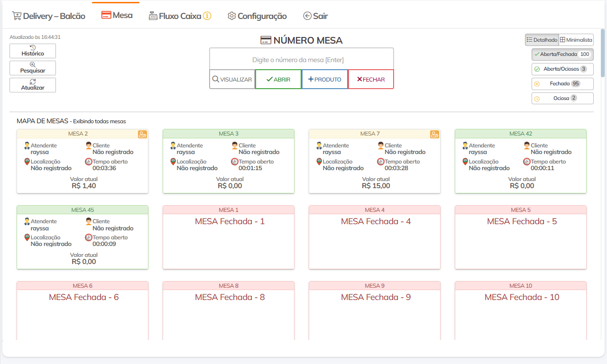Switch to Detalhado view mode
Image resolution: width=607 pixels, height=364 pixels.
click(x=542, y=40)
